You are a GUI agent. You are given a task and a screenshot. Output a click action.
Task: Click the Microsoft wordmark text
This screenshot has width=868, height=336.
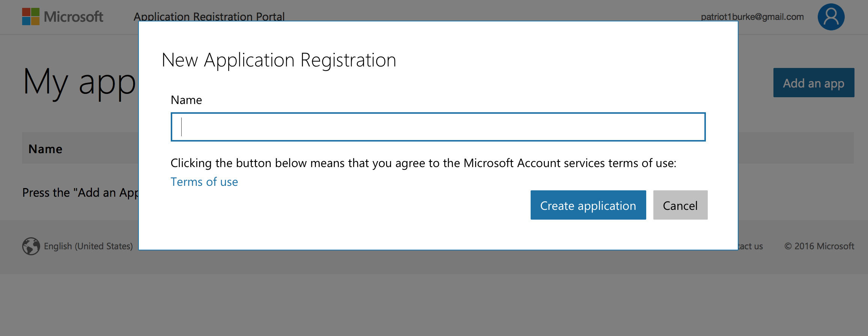pos(74,17)
